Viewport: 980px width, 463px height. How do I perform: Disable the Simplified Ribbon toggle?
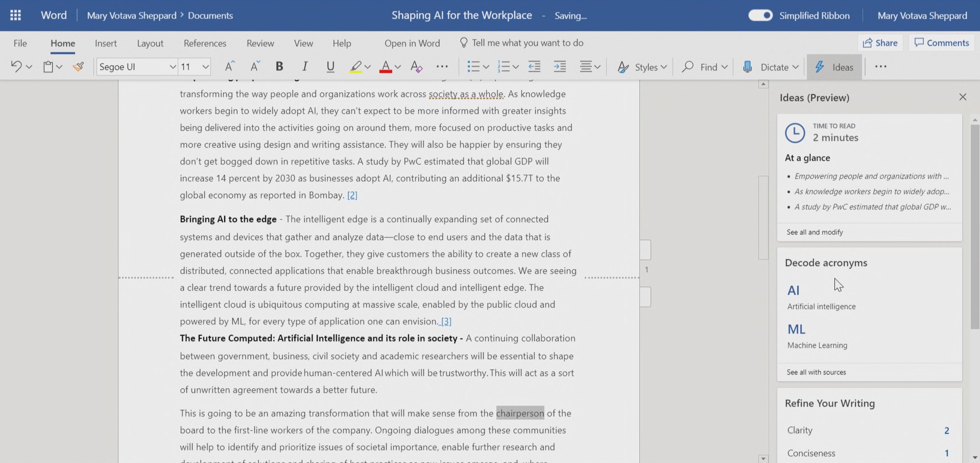click(760, 15)
